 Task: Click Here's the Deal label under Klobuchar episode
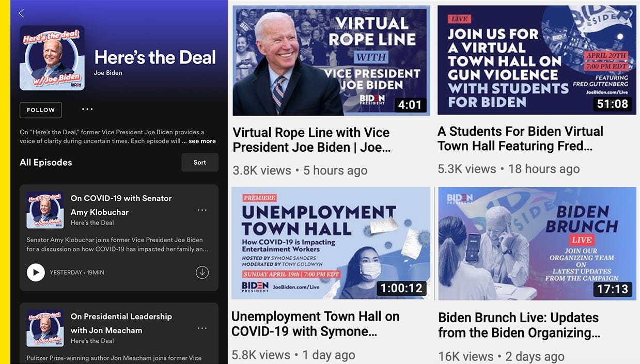click(x=92, y=223)
